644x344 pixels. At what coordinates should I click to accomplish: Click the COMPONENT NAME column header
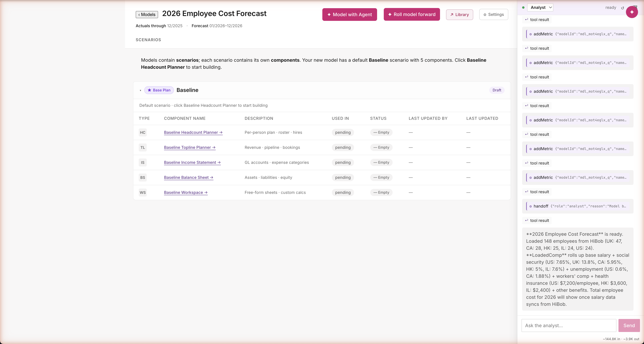(185, 118)
